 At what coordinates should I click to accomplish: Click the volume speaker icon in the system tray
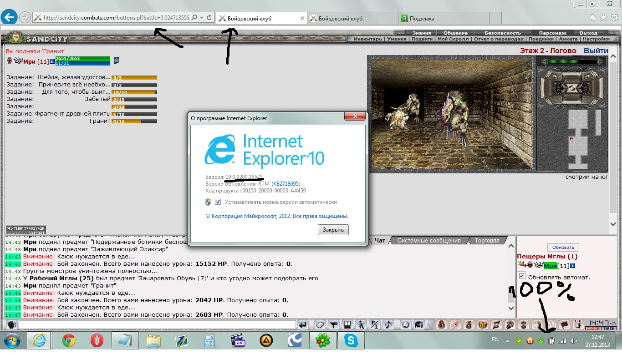pos(574,340)
